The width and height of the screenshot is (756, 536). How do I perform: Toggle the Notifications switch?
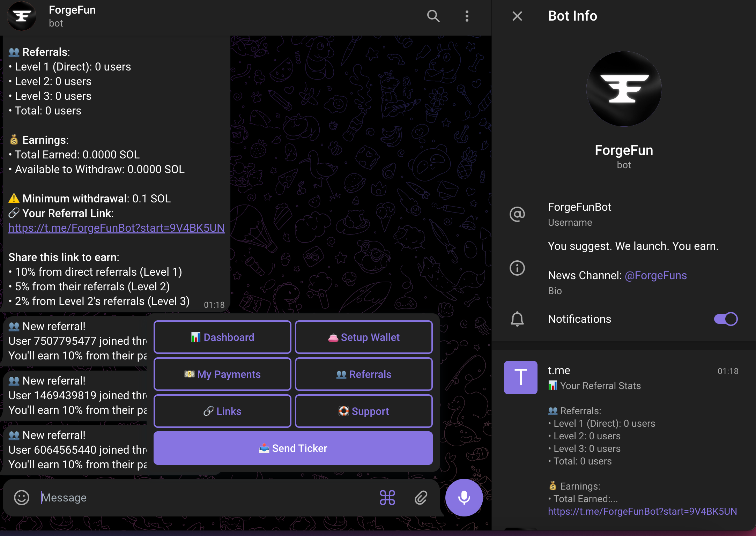(726, 319)
